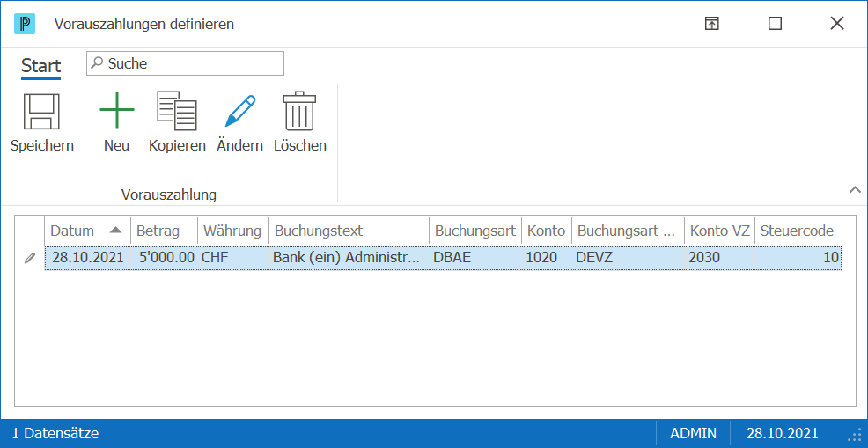Select the 5'000.00 amount cell
This screenshot has height=448, width=868.
pos(164,258)
